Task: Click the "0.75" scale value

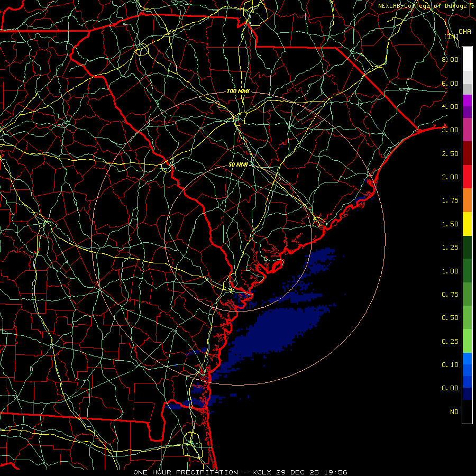Action: click(x=450, y=295)
